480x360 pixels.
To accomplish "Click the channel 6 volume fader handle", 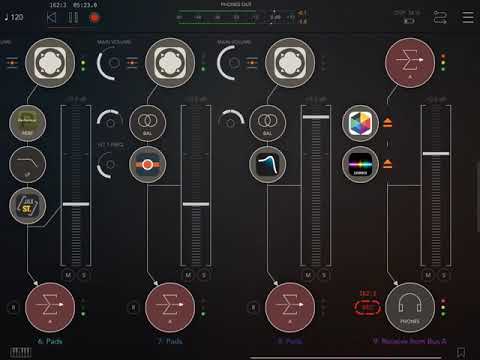I will click(x=76, y=204).
